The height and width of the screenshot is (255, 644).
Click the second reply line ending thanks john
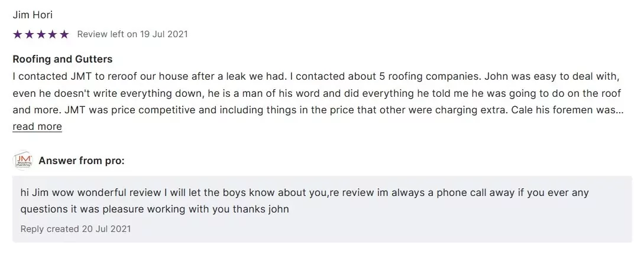[155, 209]
